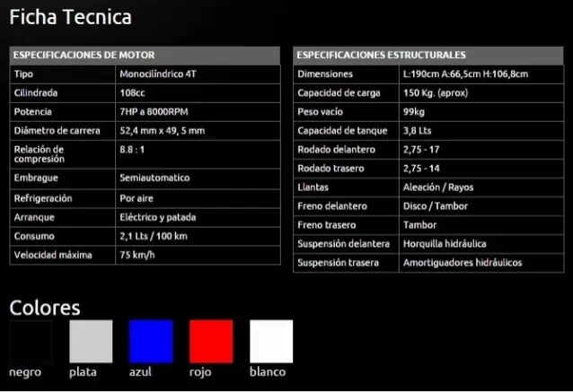Click the Colores section heading
The height and width of the screenshot is (392, 573).
coord(45,308)
